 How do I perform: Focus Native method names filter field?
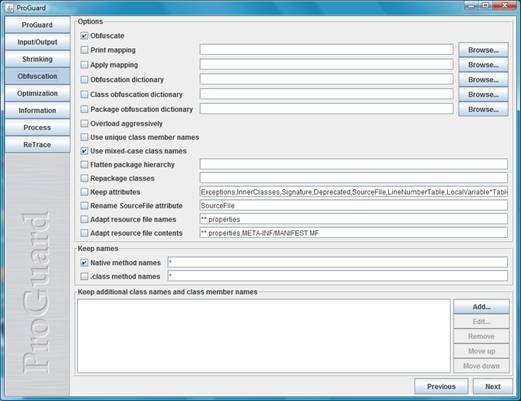point(338,262)
